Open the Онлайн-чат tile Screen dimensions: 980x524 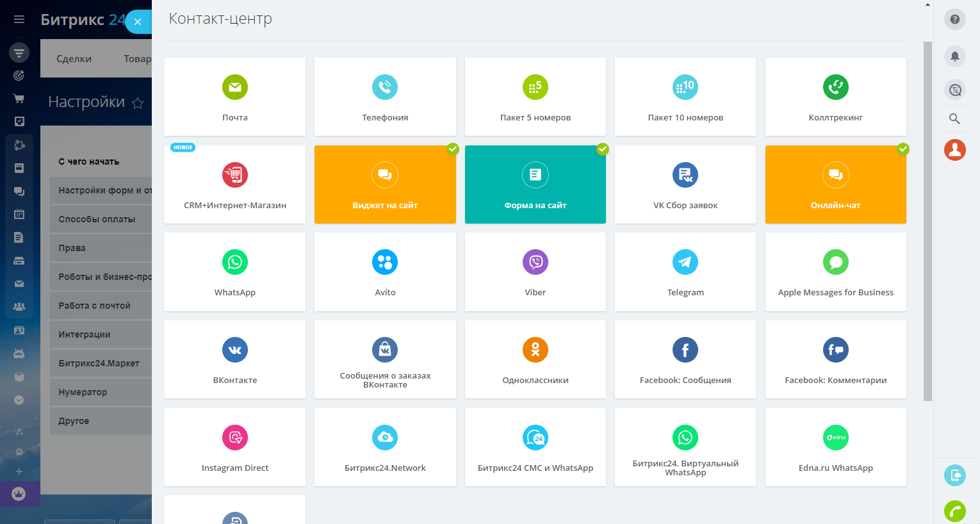(x=836, y=184)
